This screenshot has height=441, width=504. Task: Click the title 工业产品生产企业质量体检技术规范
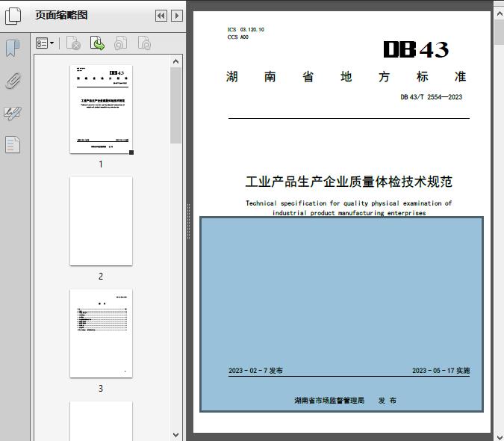(x=349, y=182)
